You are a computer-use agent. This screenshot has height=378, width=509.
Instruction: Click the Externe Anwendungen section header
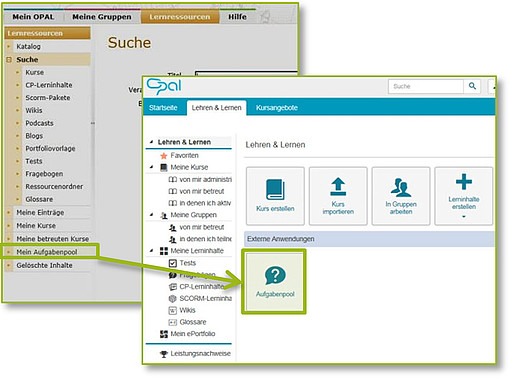369,239
